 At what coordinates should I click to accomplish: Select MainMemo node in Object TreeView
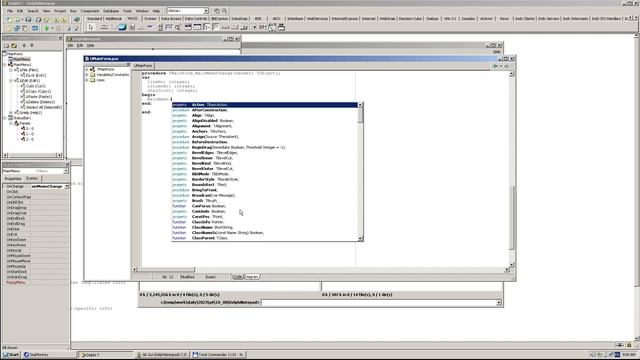click(22, 59)
